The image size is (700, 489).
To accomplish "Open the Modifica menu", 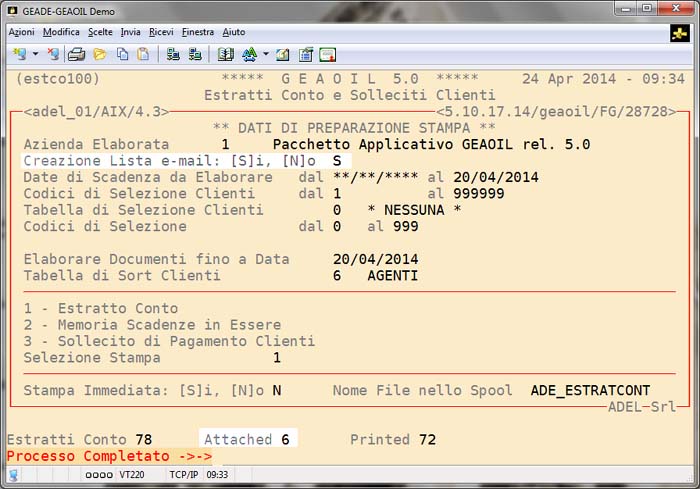I will pos(61,32).
